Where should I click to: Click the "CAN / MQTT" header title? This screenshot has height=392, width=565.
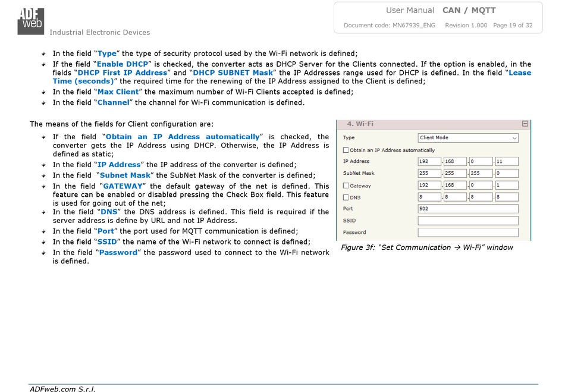(x=469, y=11)
